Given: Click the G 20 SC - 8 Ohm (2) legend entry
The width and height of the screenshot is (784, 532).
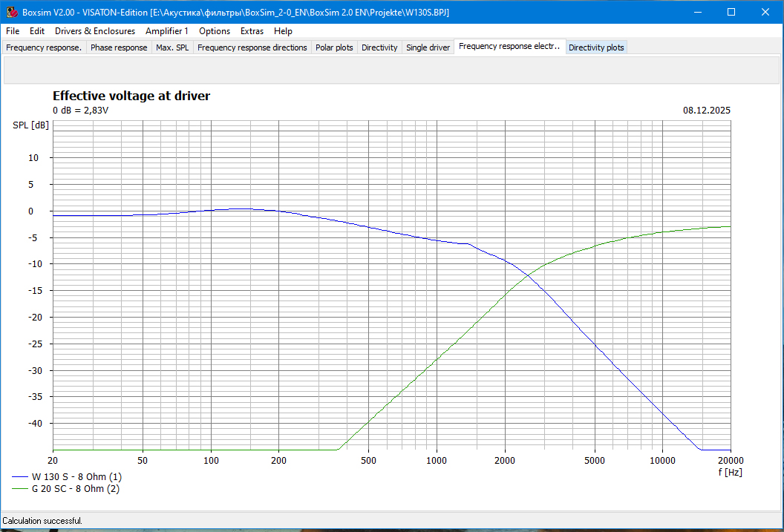Looking at the screenshot, I should (65, 489).
